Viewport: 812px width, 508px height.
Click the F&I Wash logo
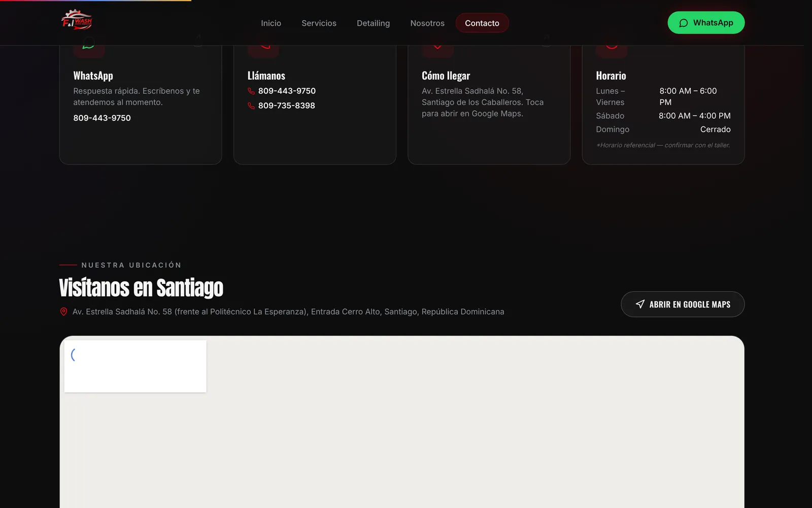77,20
